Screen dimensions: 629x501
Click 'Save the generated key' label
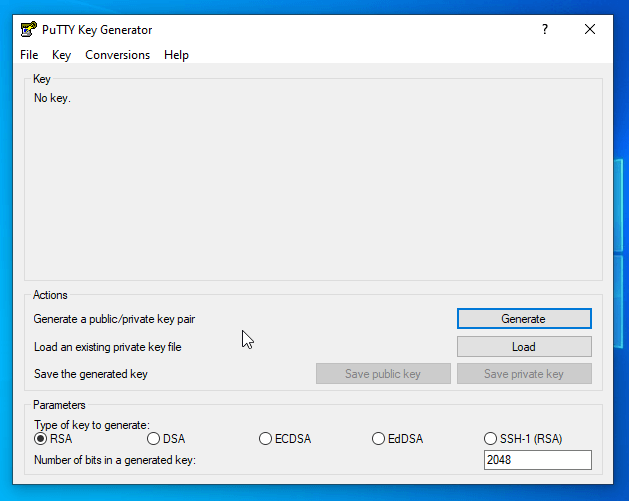pos(91,374)
